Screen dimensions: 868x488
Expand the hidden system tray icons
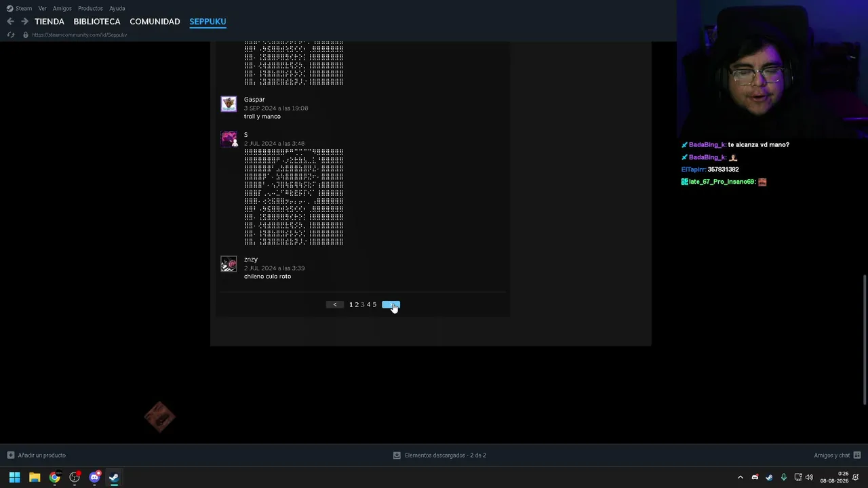(x=740, y=478)
